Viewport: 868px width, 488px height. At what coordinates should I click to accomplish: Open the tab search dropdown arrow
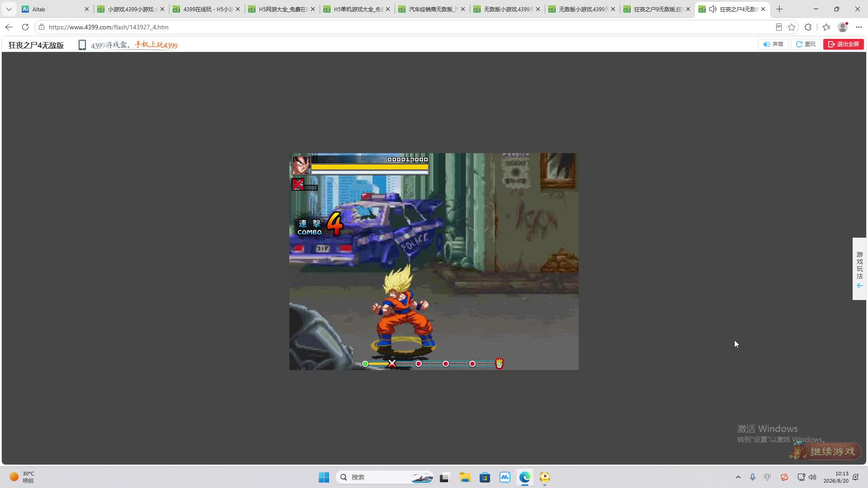9,9
